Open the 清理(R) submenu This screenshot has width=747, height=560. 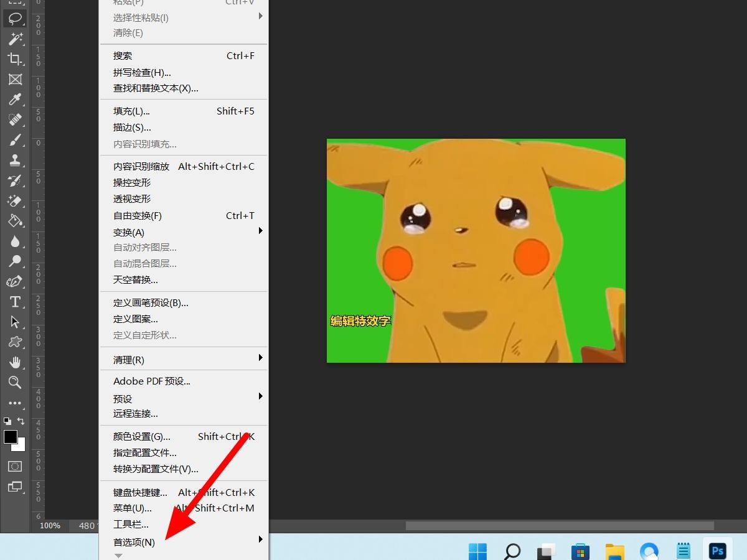[128, 360]
